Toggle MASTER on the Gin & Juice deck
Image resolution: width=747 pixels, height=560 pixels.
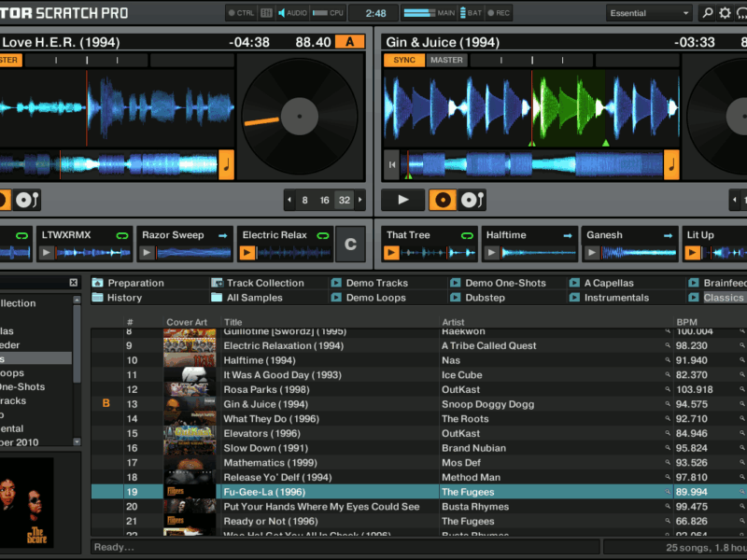coord(446,61)
